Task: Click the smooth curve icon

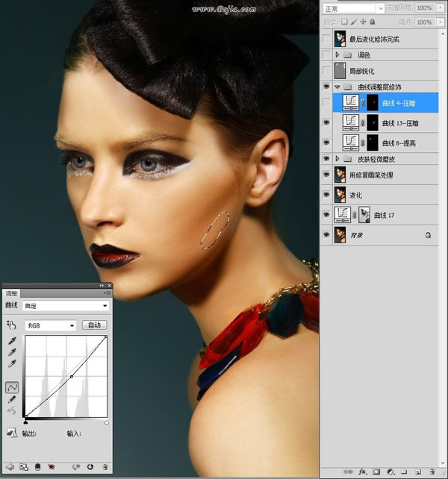Action: click(x=12, y=411)
